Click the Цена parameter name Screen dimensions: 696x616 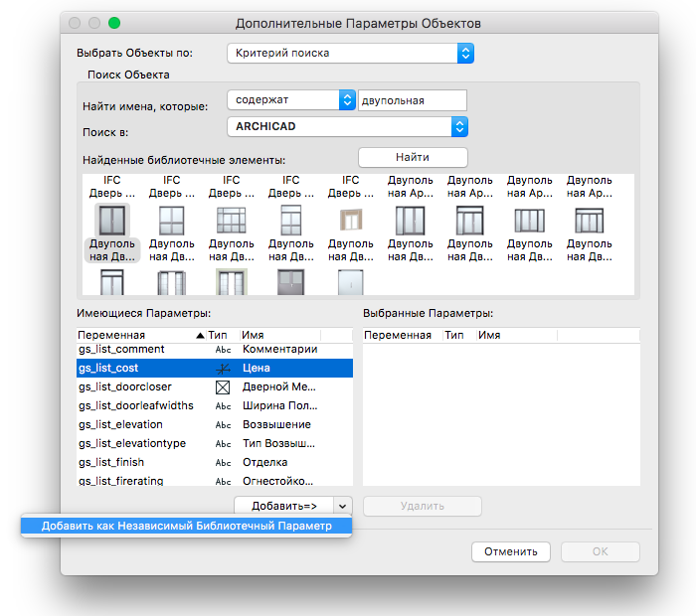pos(257,368)
